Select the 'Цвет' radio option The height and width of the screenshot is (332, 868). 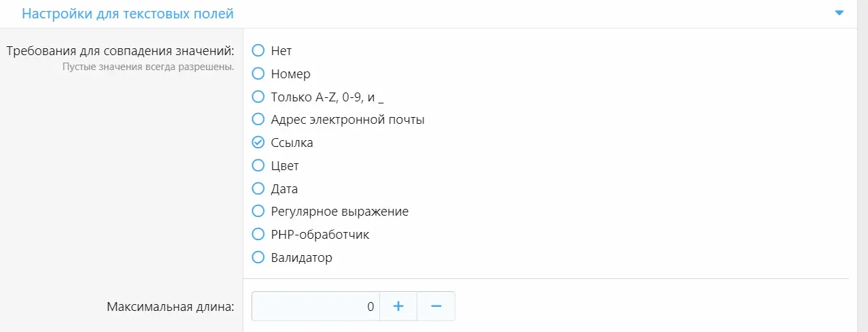(x=258, y=166)
